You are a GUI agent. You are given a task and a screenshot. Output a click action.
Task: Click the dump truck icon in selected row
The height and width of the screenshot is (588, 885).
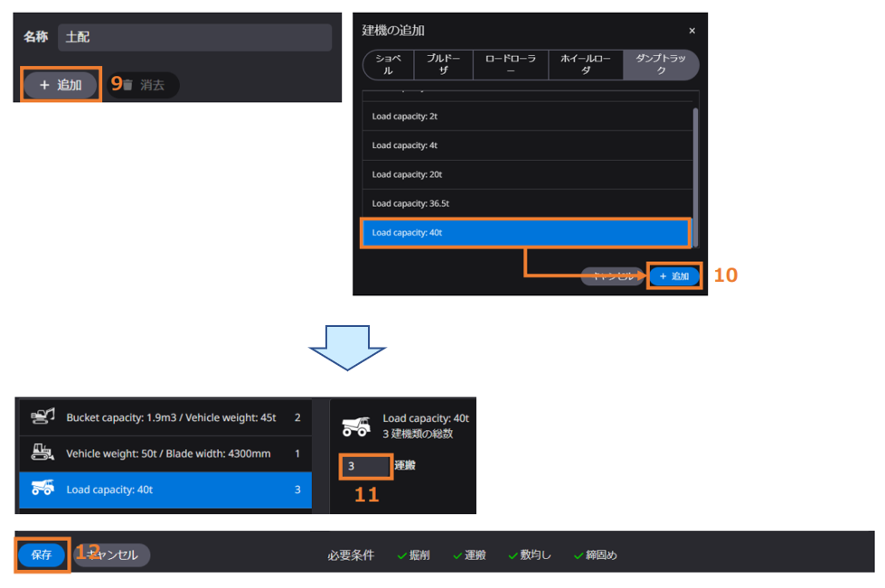(x=42, y=489)
